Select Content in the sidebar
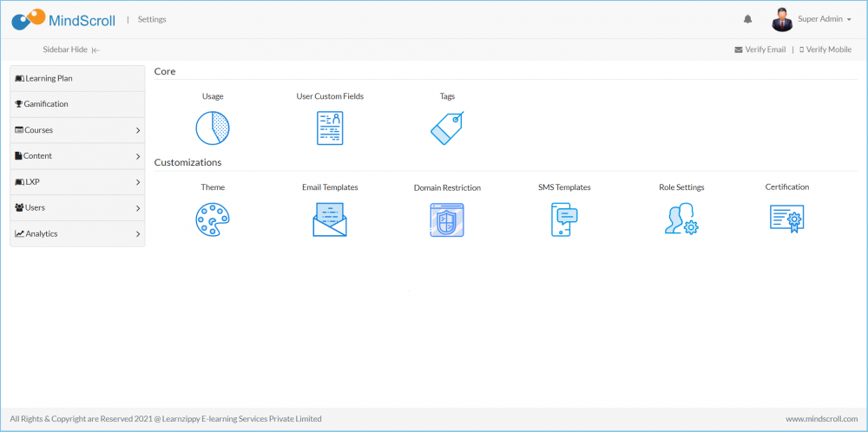868x432 pixels. click(x=77, y=156)
